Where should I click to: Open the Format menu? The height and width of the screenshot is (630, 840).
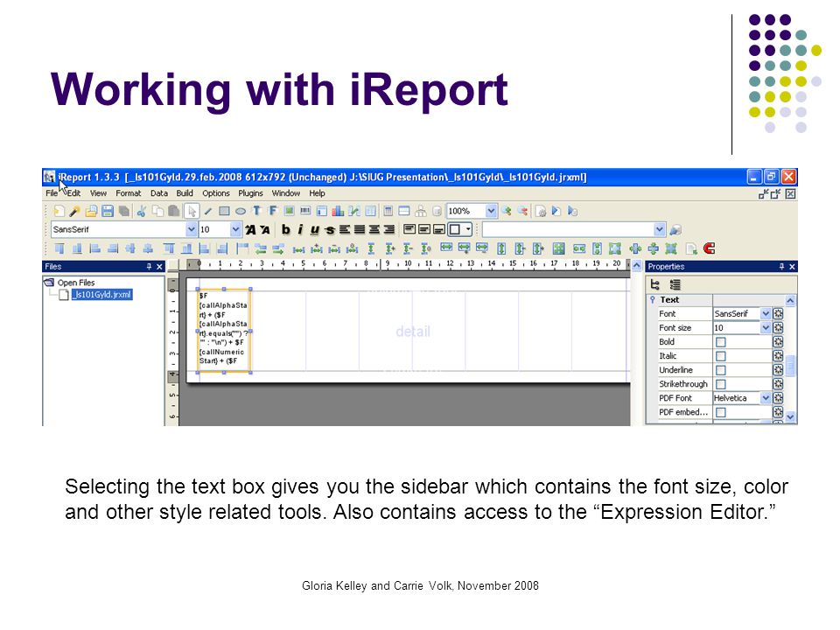coord(129,193)
